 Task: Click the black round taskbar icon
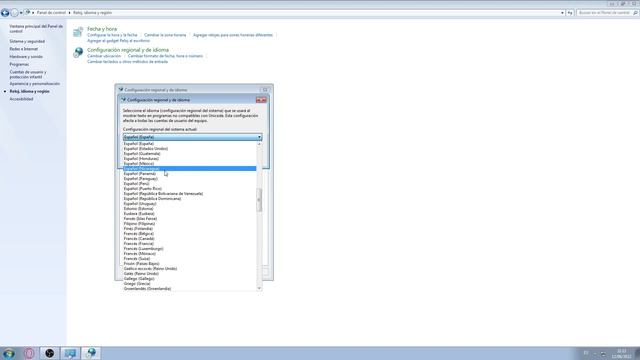[x=49, y=353]
